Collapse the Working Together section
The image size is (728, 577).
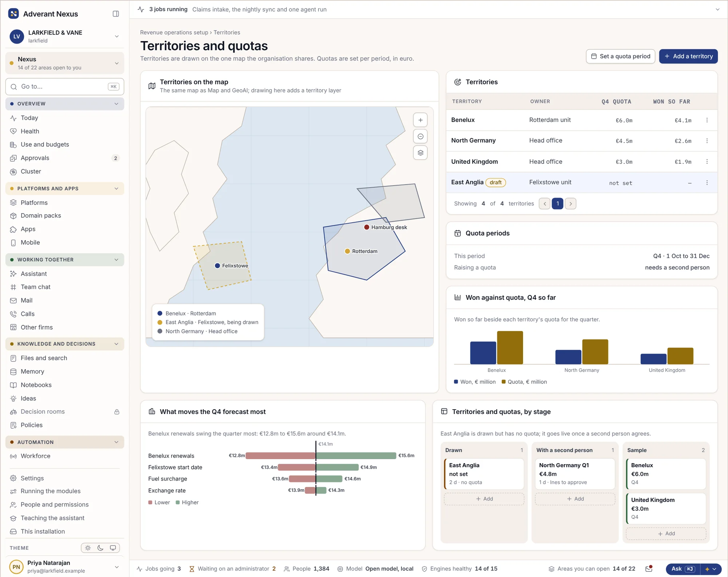point(65,260)
